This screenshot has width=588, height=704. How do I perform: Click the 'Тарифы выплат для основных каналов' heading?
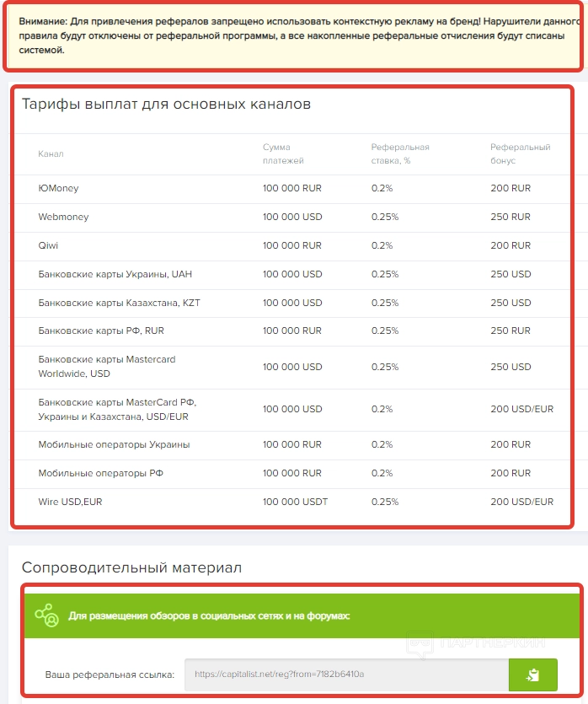[x=167, y=104]
